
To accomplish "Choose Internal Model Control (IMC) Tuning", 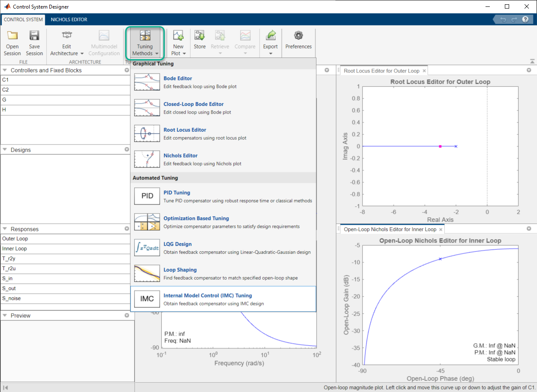I will pos(208,296).
